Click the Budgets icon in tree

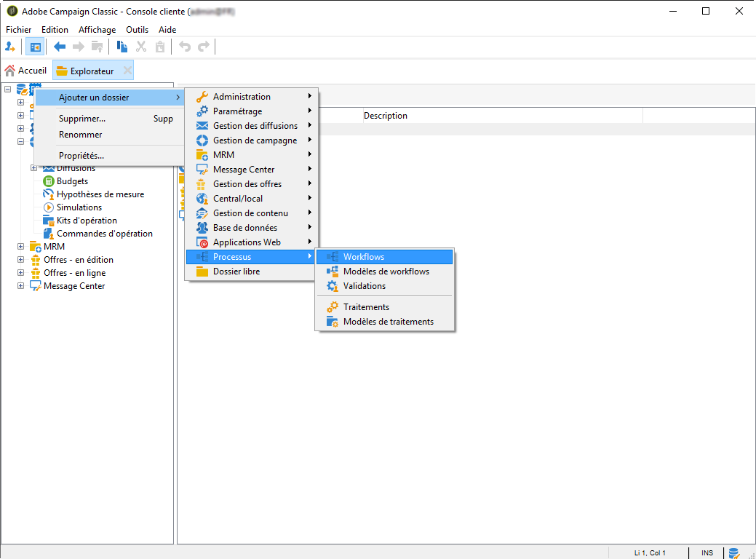tap(48, 181)
